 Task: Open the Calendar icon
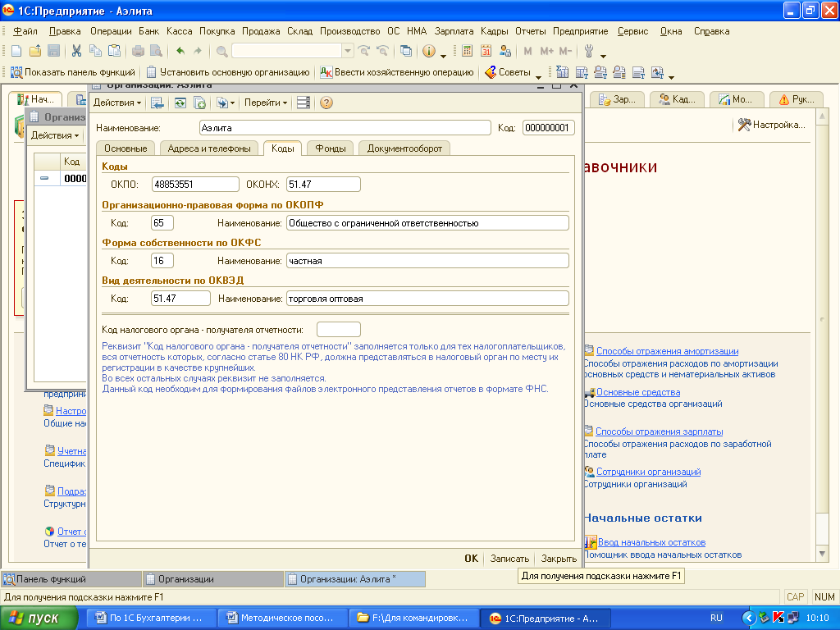486,51
